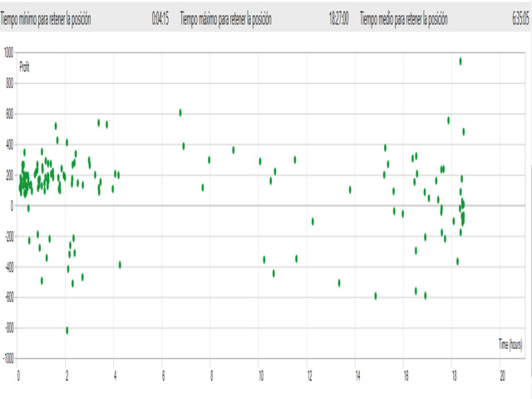Click the data point near -500 at 13 hours

339,283
